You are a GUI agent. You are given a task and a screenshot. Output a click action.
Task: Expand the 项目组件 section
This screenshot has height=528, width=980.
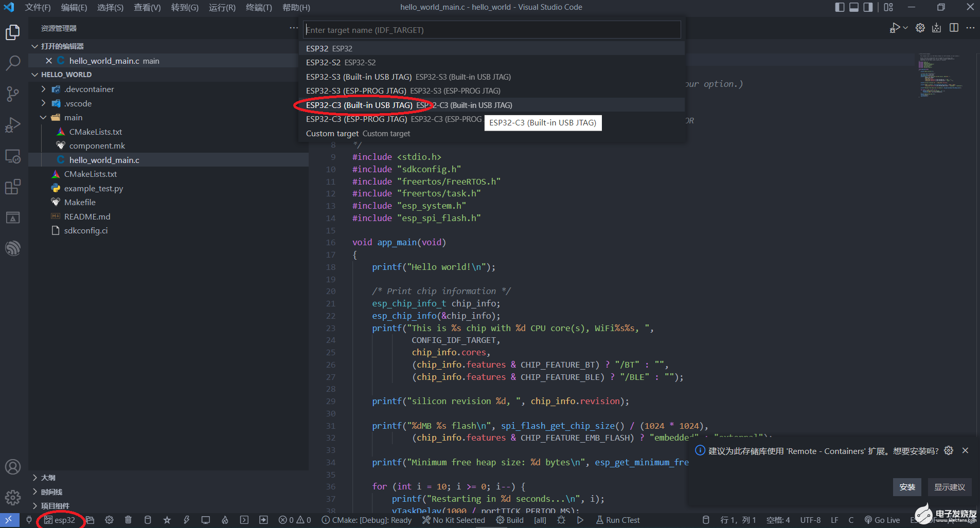pos(168,506)
